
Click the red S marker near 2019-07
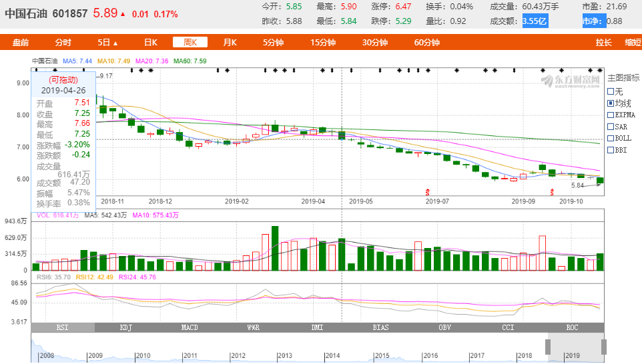pyautogui.click(x=428, y=192)
